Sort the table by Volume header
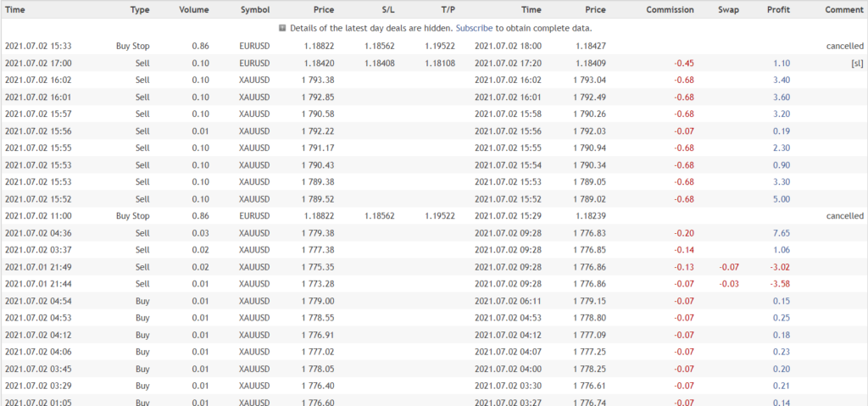This screenshot has height=406, width=868. tap(194, 9)
